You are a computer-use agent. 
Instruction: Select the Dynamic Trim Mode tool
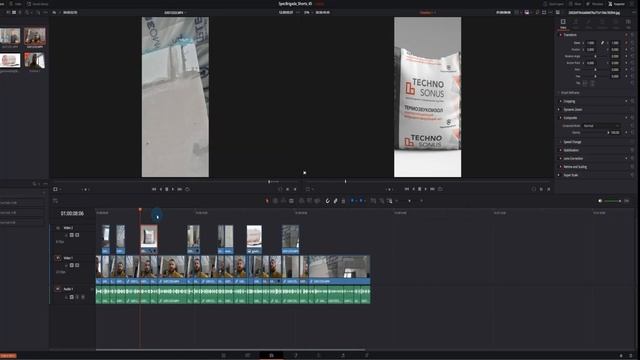click(283, 201)
